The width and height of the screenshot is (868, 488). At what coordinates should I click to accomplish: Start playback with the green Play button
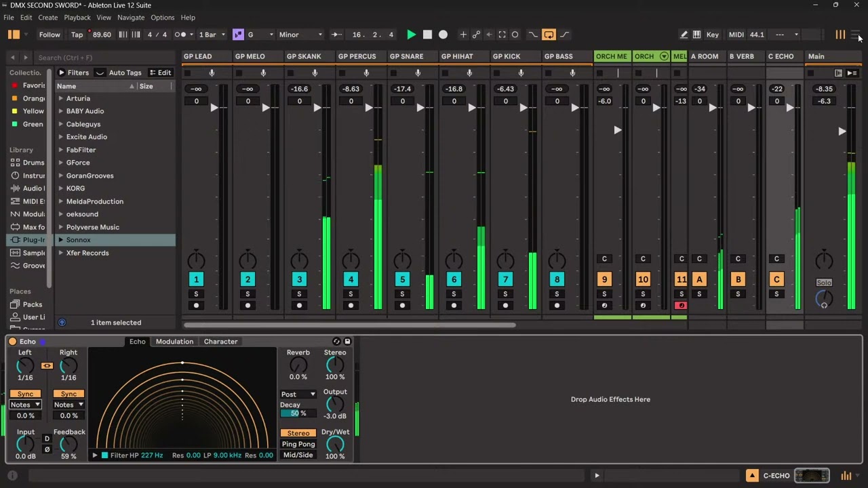coord(411,35)
